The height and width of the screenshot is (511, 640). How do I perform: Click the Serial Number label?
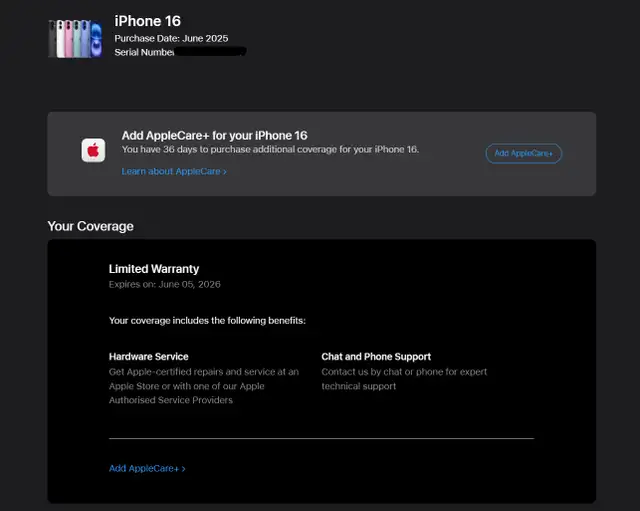144,52
